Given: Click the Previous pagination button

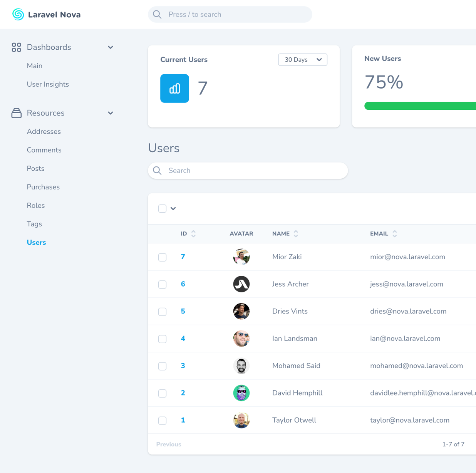Looking at the screenshot, I should tap(168, 444).
